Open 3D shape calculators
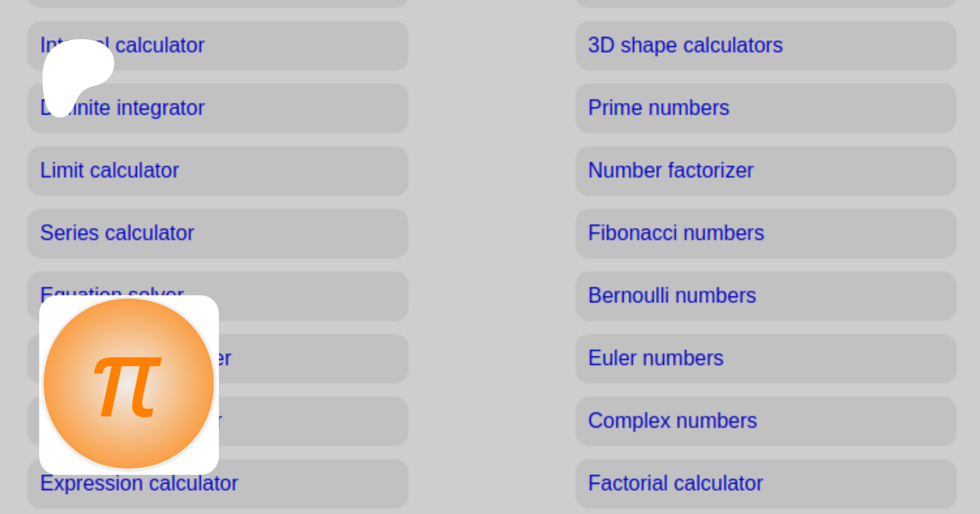 tap(685, 46)
